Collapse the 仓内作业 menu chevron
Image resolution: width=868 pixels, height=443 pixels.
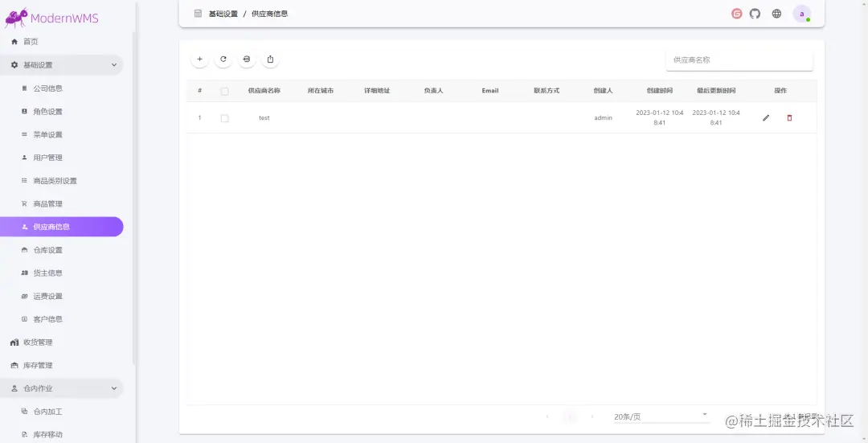[114, 388]
